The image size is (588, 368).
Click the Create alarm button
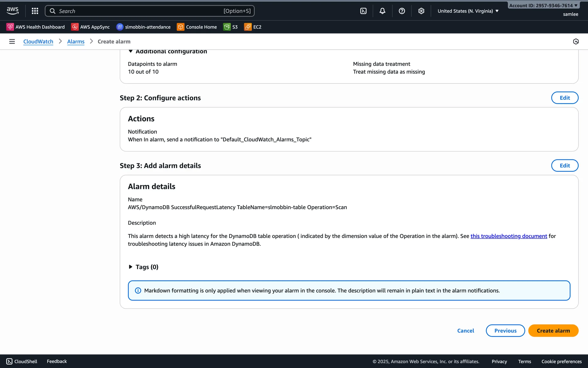tap(553, 331)
